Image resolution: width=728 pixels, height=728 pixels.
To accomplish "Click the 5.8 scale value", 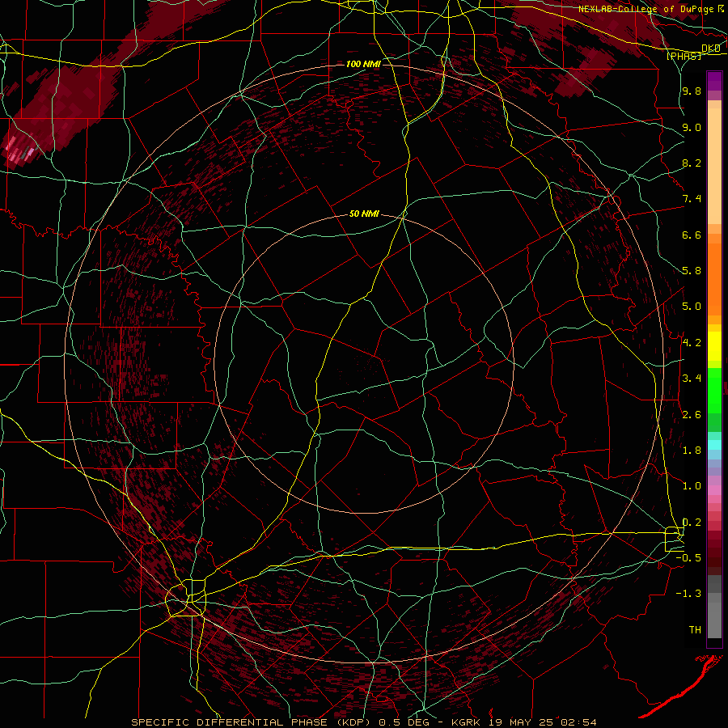I will (x=692, y=271).
